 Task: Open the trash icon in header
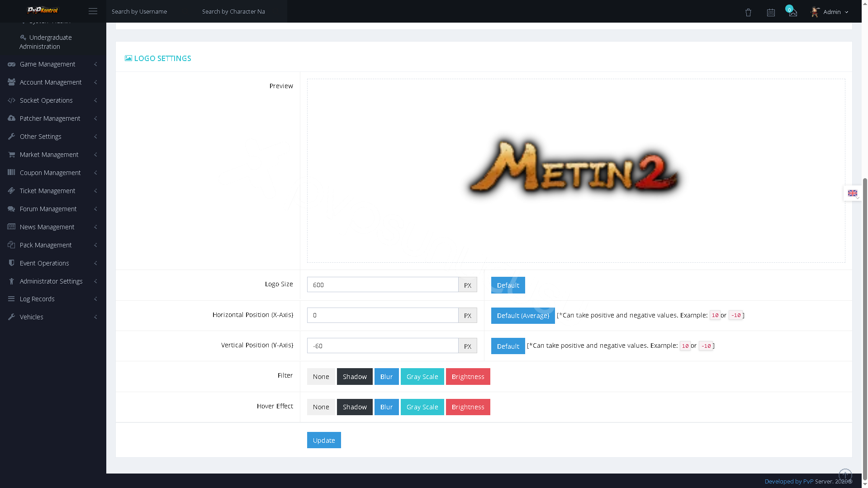click(748, 13)
